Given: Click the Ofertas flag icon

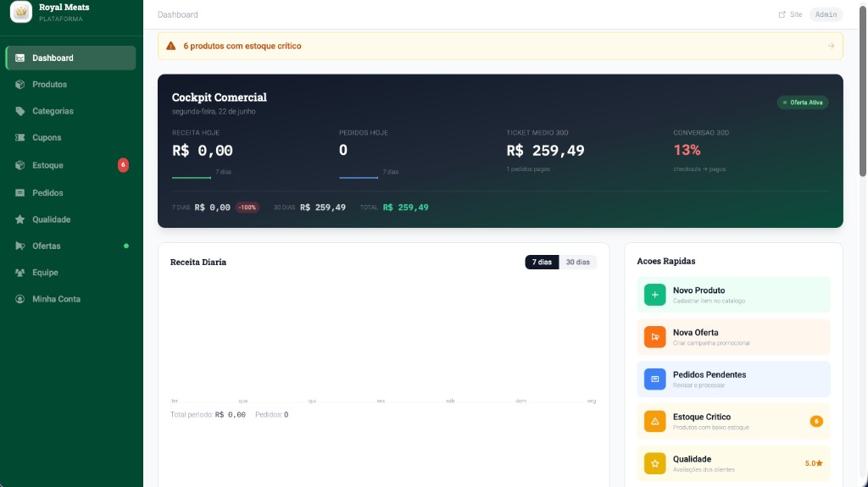Looking at the screenshot, I should tap(20, 246).
